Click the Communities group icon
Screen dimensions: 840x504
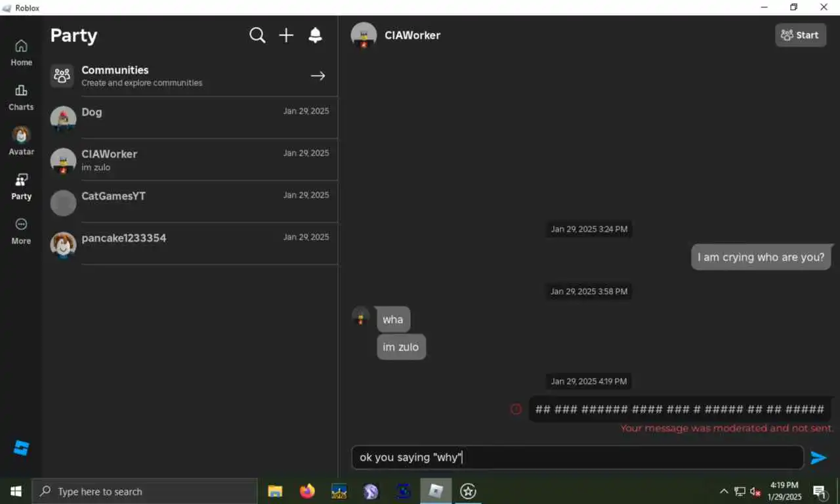pos(62,75)
